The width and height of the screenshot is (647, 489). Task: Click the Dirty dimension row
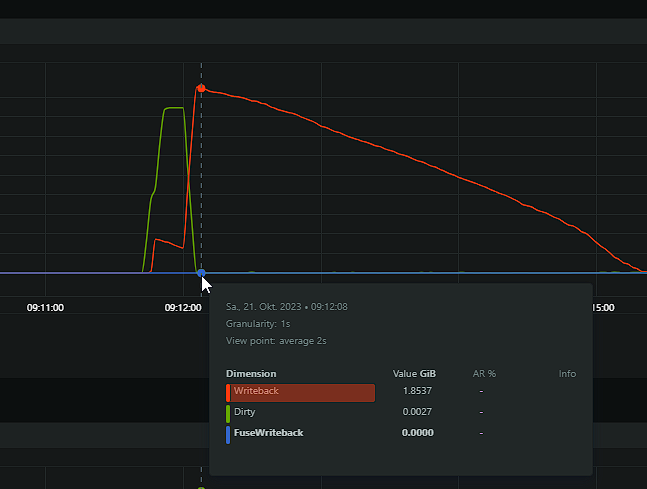pos(401,413)
